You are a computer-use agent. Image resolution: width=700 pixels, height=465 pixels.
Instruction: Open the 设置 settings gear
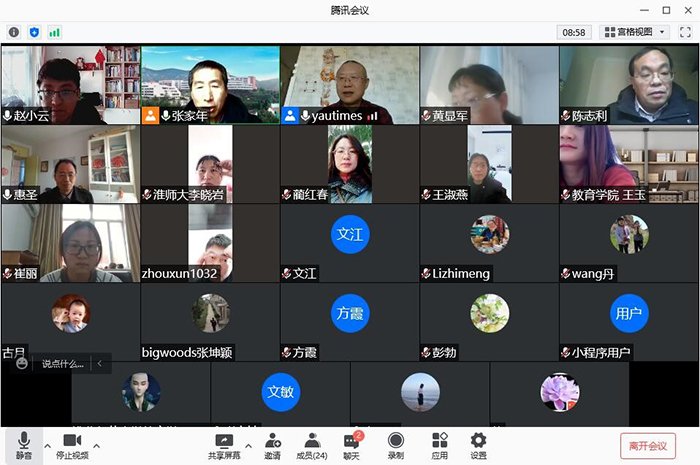point(478,445)
